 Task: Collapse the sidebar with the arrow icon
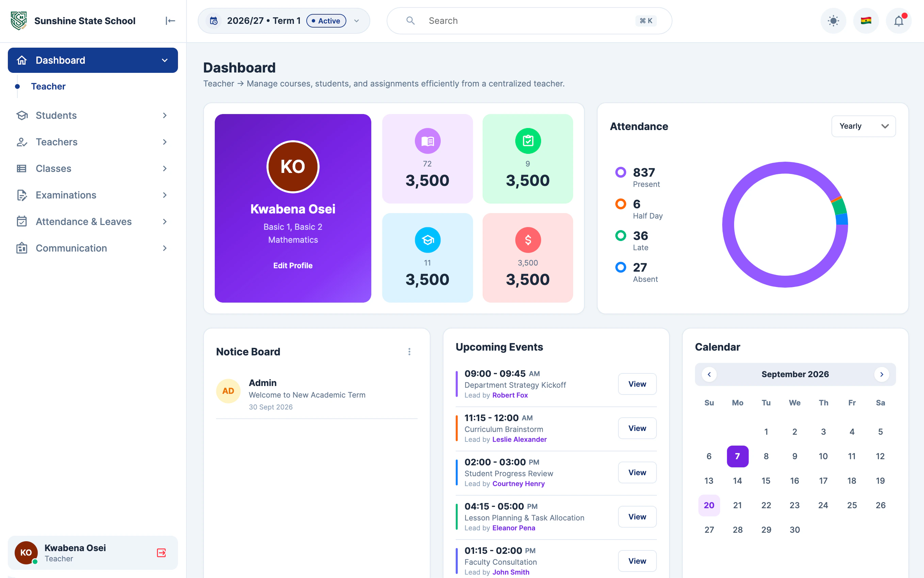coord(170,21)
